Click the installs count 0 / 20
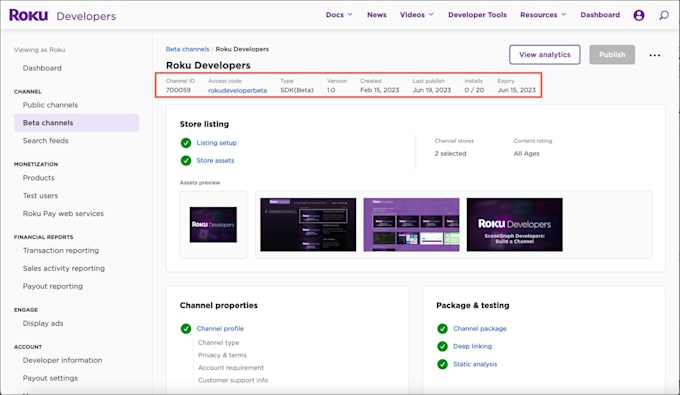 474,90
